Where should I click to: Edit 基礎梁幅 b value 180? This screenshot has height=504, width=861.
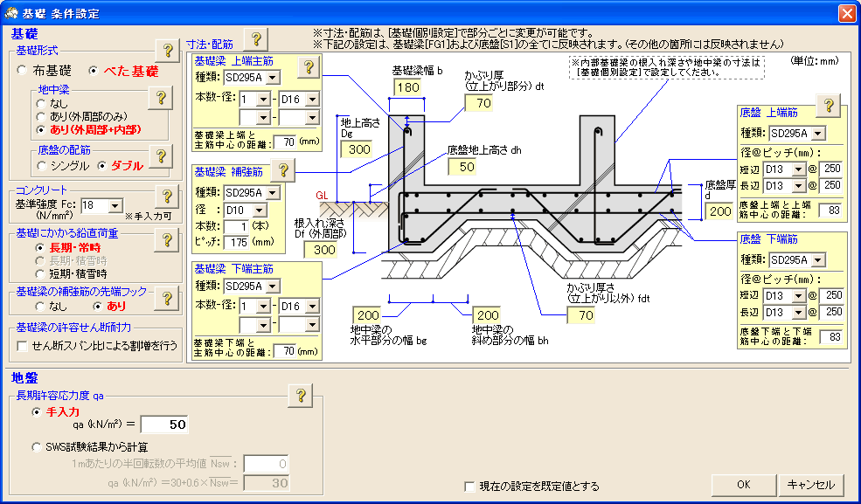coord(408,87)
